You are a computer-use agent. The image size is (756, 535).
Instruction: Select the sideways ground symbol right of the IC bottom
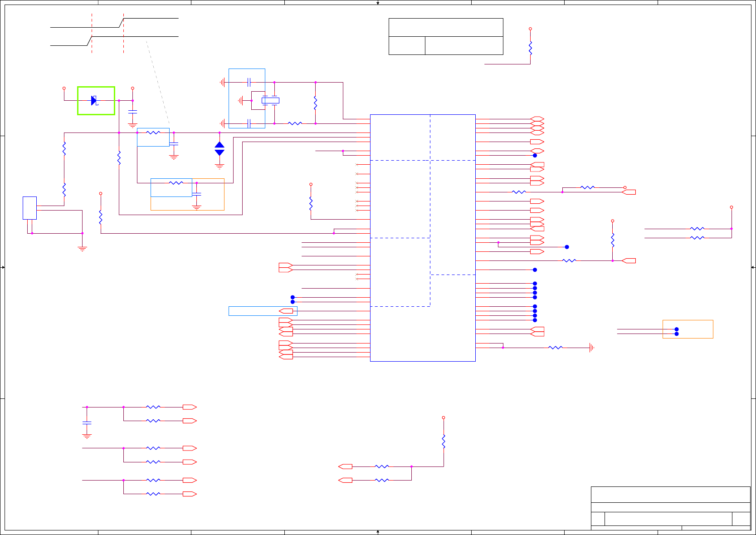point(591,348)
